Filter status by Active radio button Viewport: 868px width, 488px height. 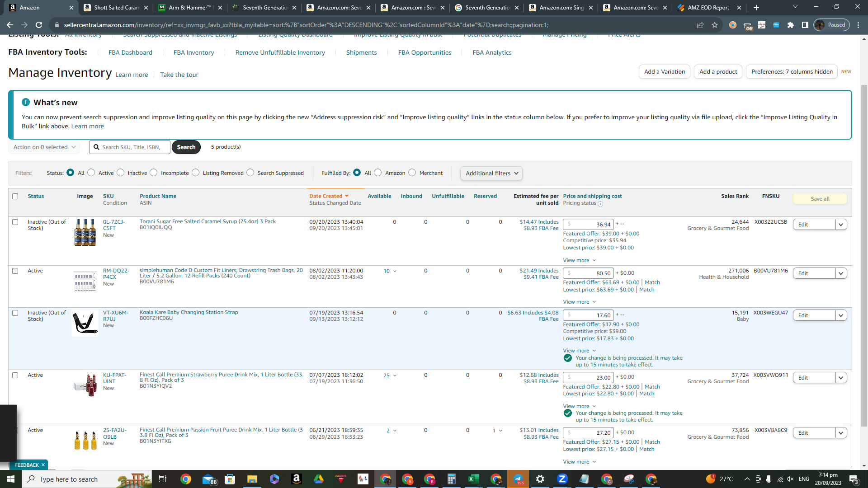(x=91, y=173)
